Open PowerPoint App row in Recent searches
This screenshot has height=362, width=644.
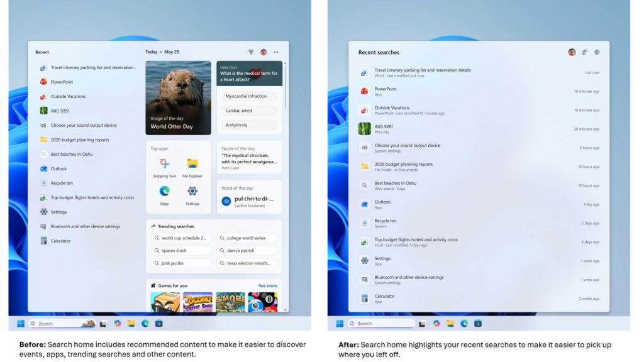point(479,91)
